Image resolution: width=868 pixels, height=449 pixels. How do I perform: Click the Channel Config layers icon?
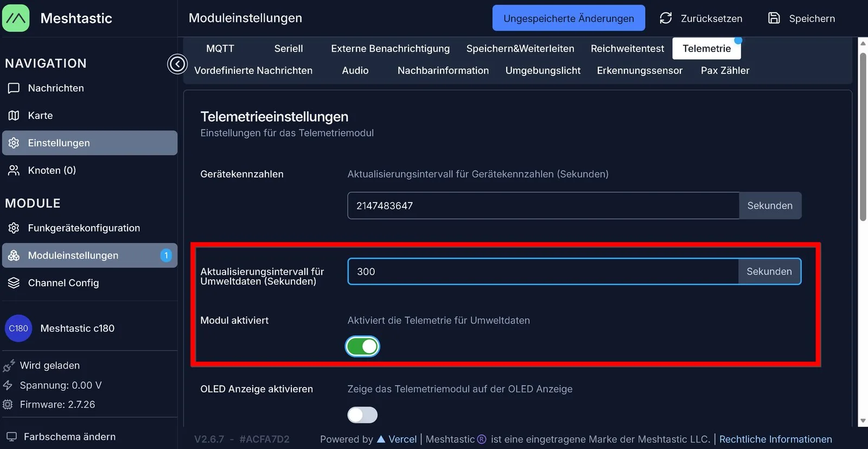14,282
